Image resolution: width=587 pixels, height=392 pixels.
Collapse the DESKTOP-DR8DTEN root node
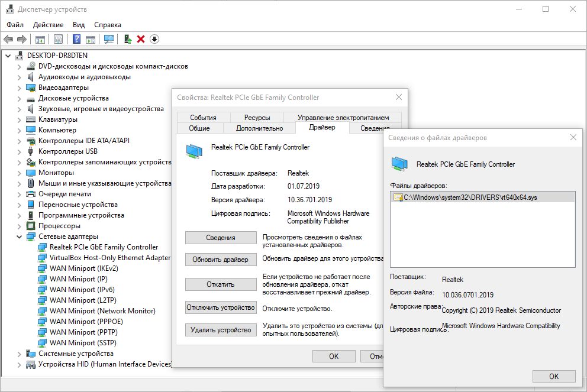pyautogui.click(x=8, y=56)
